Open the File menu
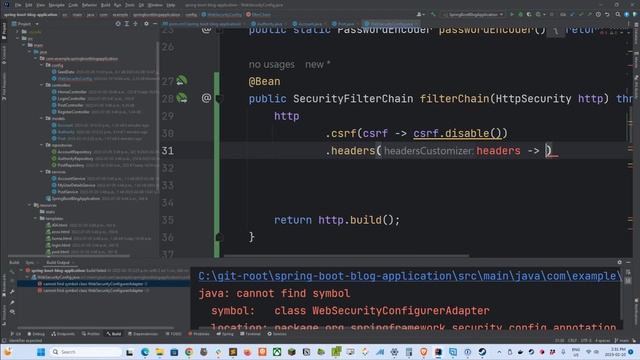 (x=18, y=5)
